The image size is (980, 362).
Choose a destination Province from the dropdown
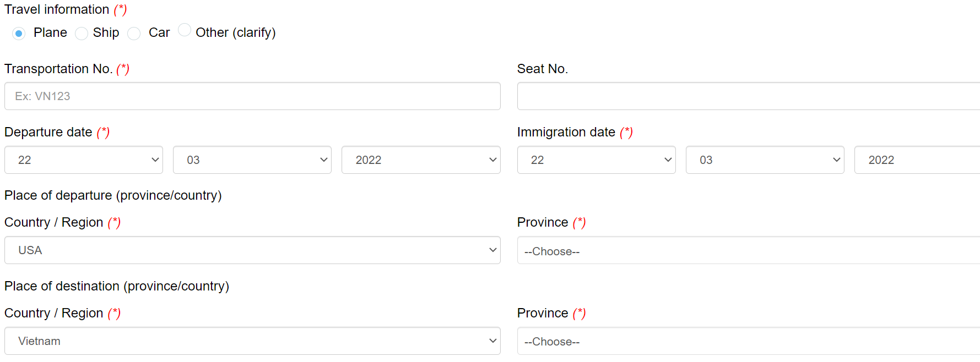[x=748, y=342]
